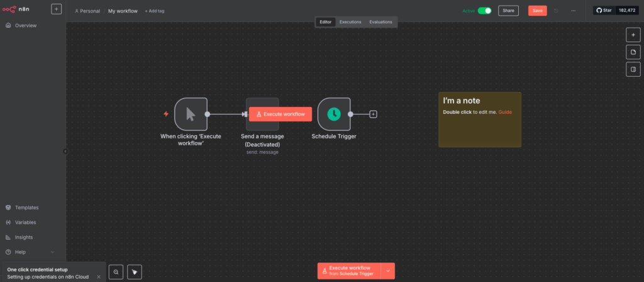Click Send a message (Deactivated) label
644x282 pixels.
262,140
